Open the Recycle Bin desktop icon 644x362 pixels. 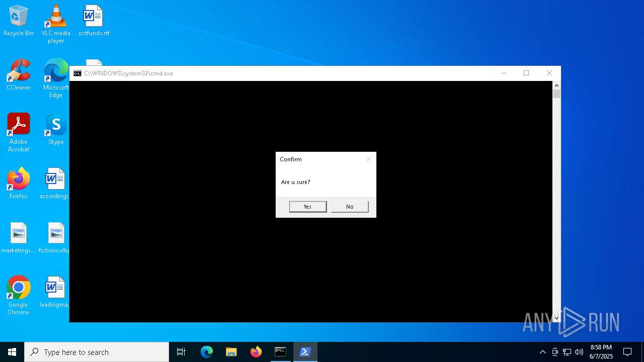tap(19, 21)
